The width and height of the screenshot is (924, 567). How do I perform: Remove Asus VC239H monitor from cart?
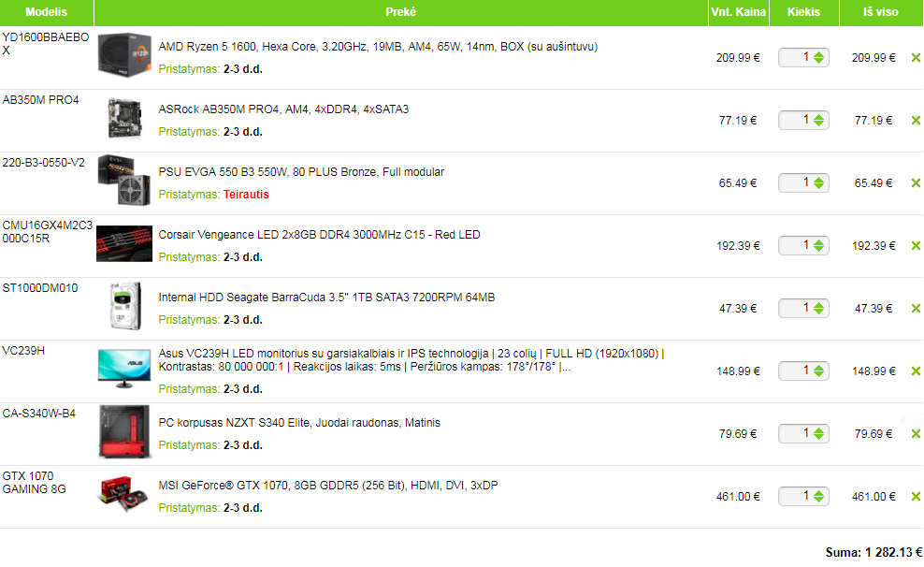(x=916, y=371)
